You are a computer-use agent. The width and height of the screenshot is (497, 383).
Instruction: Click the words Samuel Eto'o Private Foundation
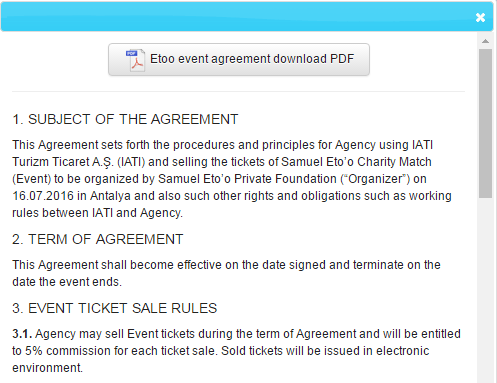pos(247,179)
